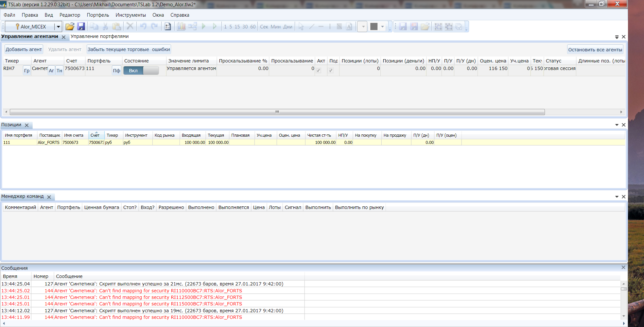This screenshot has width=644, height=327.
Task: Click the gray color swatch in toolbar
Action: coord(374,26)
